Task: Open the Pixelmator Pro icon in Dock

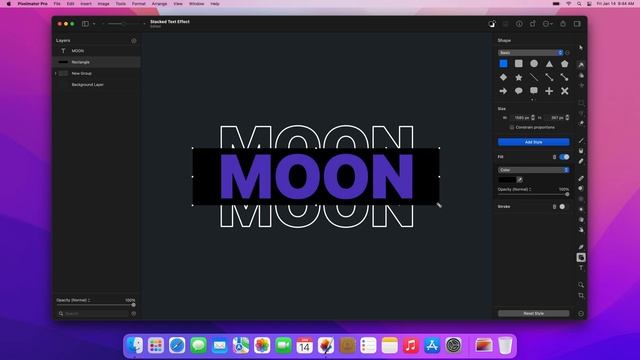Action: (x=326, y=346)
